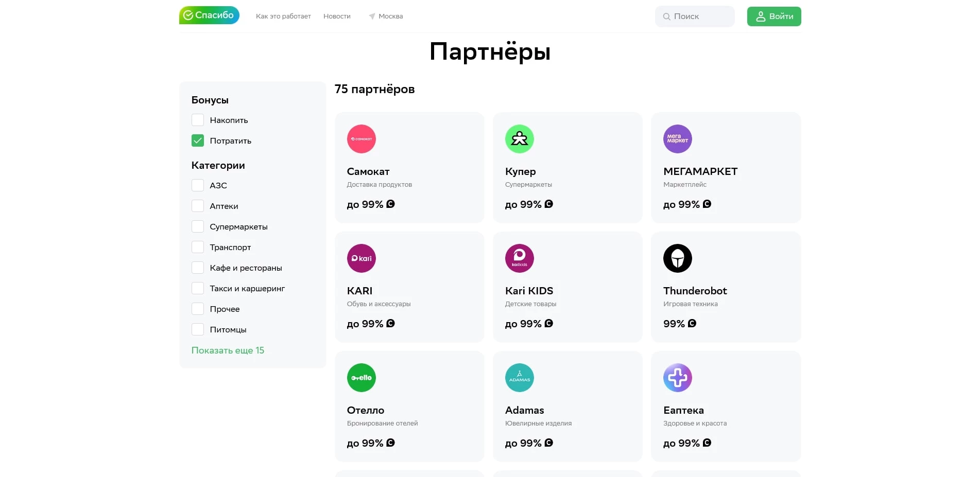Open the Adamas partner card
The width and height of the screenshot is (980, 477).
click(x=567, y=407)
